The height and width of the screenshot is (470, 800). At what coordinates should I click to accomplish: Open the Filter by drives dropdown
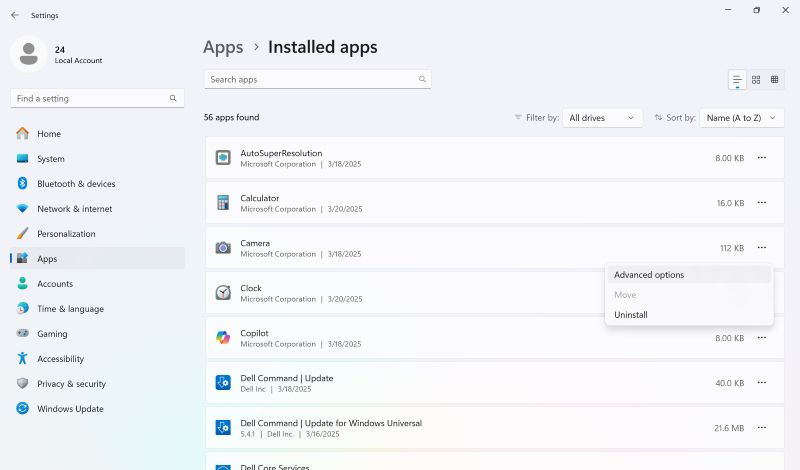(x=602, y=118)
